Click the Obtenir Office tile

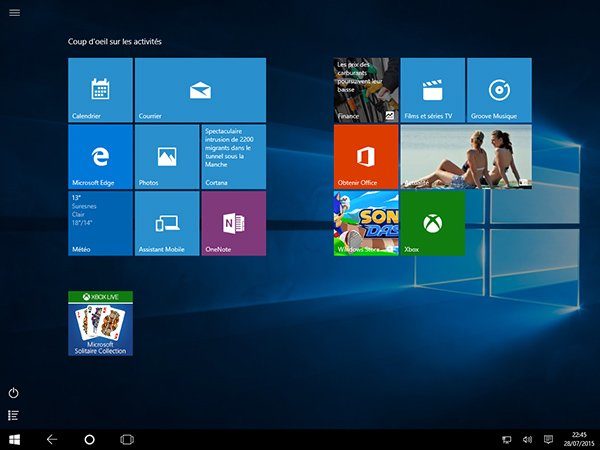coord(366,157)
